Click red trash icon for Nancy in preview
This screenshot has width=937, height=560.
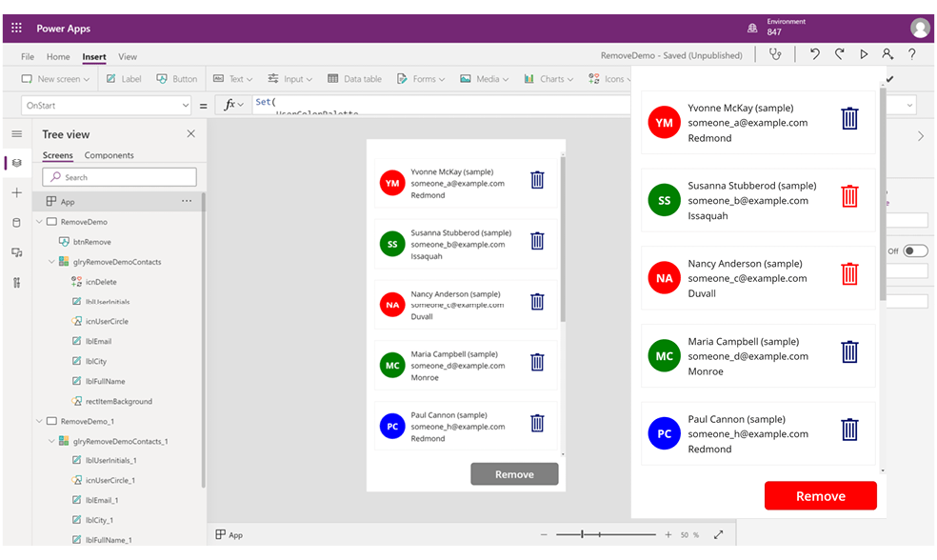click(849, 273)
